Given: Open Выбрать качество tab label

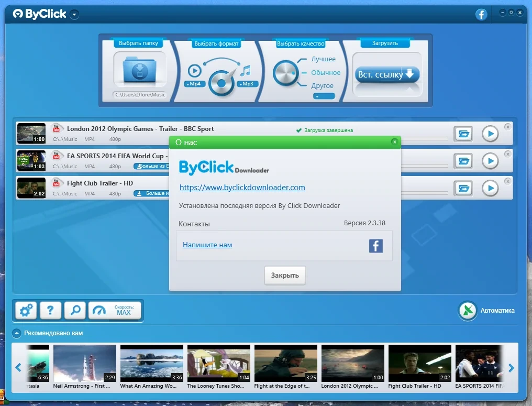Looking at the screenshot, I should point(301,43).
